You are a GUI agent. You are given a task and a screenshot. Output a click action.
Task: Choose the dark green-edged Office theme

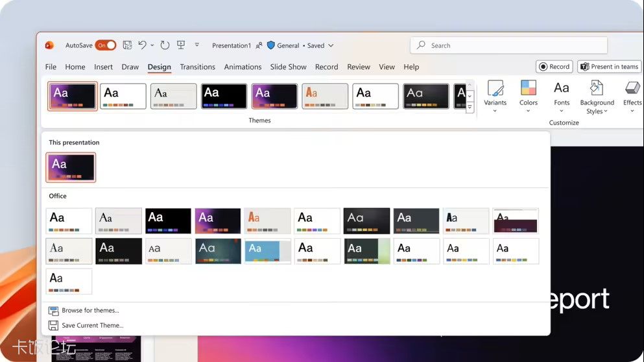tap(367, 251)
